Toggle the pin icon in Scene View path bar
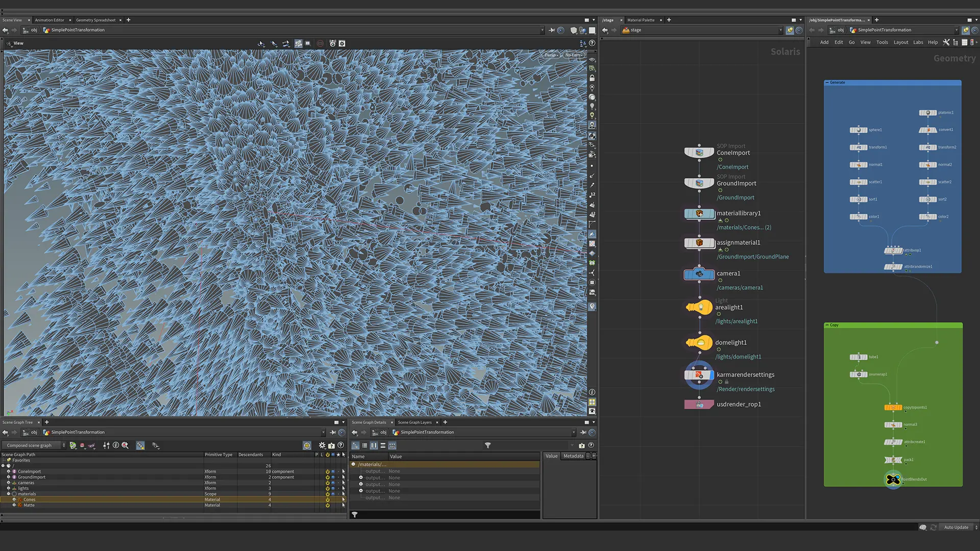 point(551,30)
